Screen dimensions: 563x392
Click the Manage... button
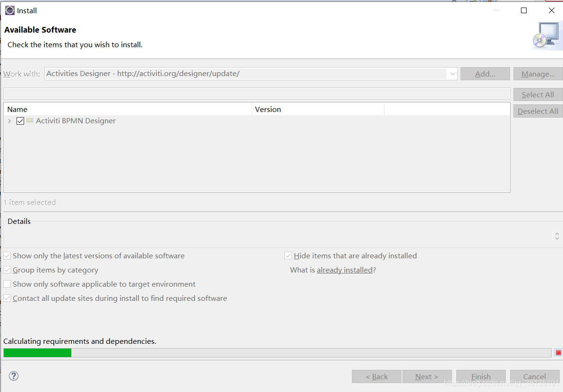(x=538, y=74)
